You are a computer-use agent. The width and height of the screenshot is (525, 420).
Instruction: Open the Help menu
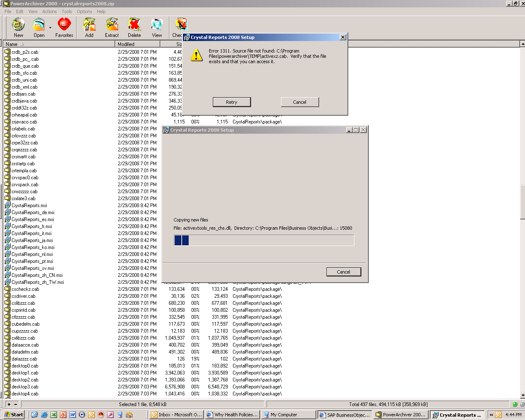coord(101,11)
